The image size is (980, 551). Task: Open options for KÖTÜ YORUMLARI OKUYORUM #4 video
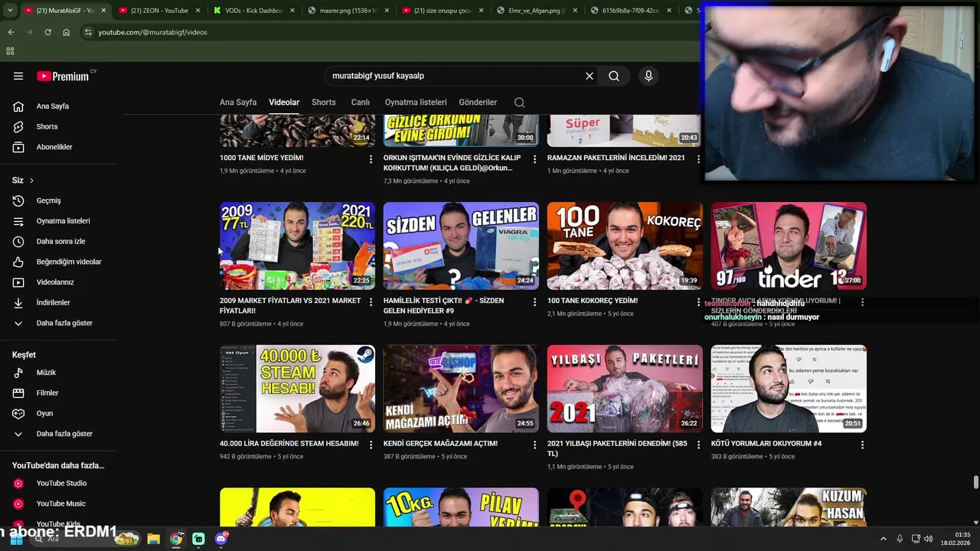click(x=862, y=445)
